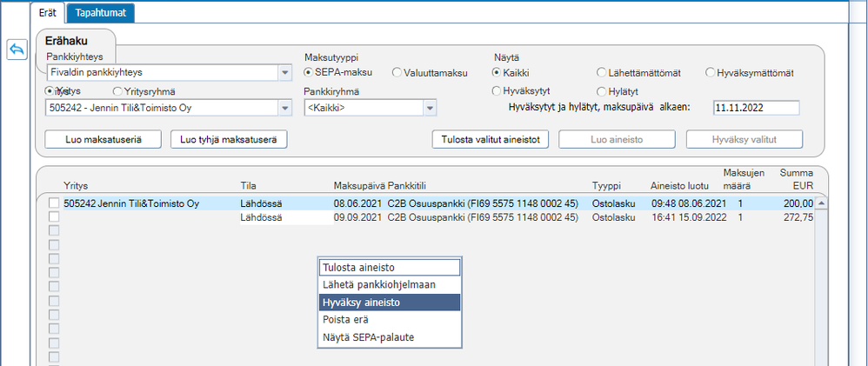Select the Yritysryhmä radio button
The image size is (868, 366).
point(117,90)
